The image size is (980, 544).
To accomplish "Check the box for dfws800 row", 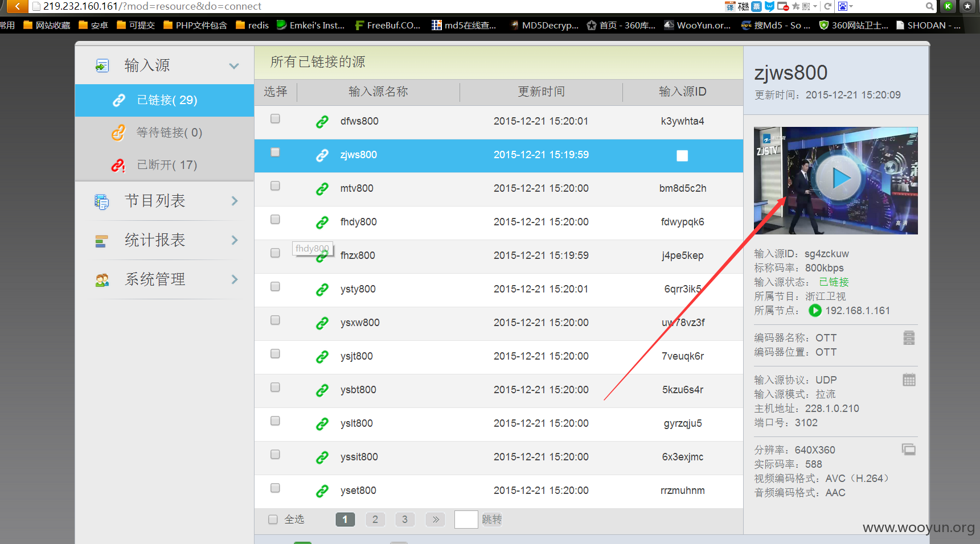I will (x=275, y=119).
